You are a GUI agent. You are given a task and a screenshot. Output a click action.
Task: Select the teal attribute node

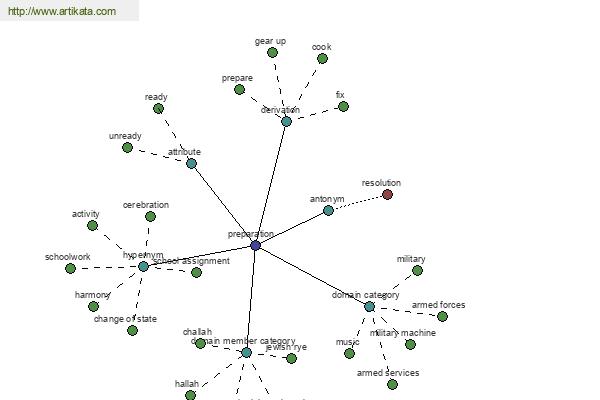191,163
